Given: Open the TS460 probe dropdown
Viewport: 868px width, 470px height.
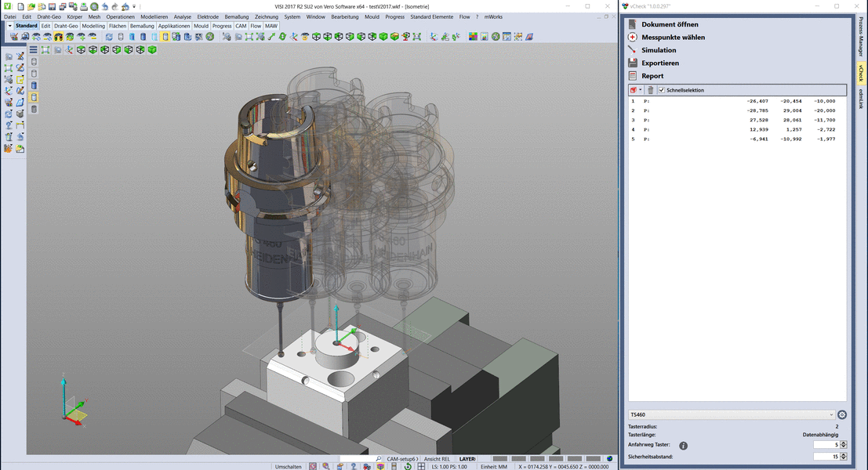Looking at the screenshot, I should (x=732, y=414).
